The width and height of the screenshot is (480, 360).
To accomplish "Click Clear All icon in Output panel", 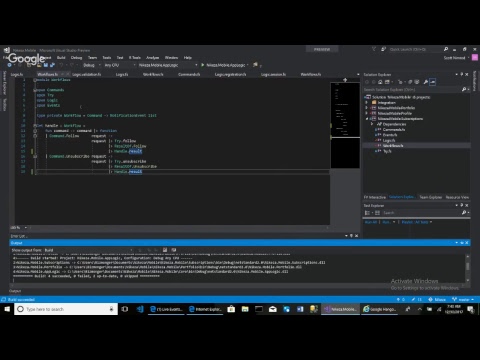I will tap(165, 250).
